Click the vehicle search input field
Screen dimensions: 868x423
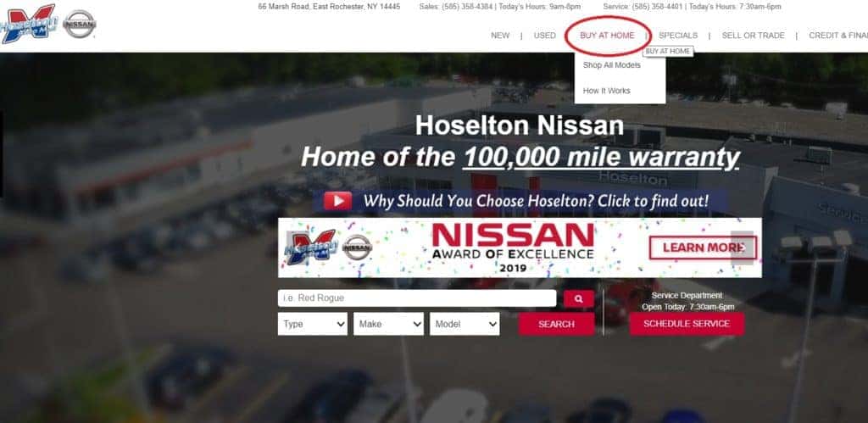417,298
